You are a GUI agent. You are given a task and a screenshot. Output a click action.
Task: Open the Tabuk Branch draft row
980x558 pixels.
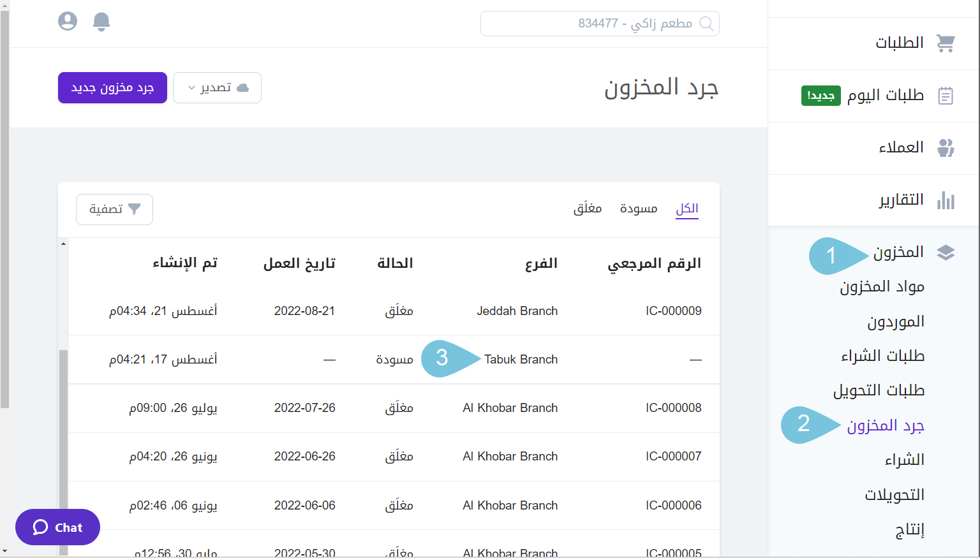[x=521, y=360]
